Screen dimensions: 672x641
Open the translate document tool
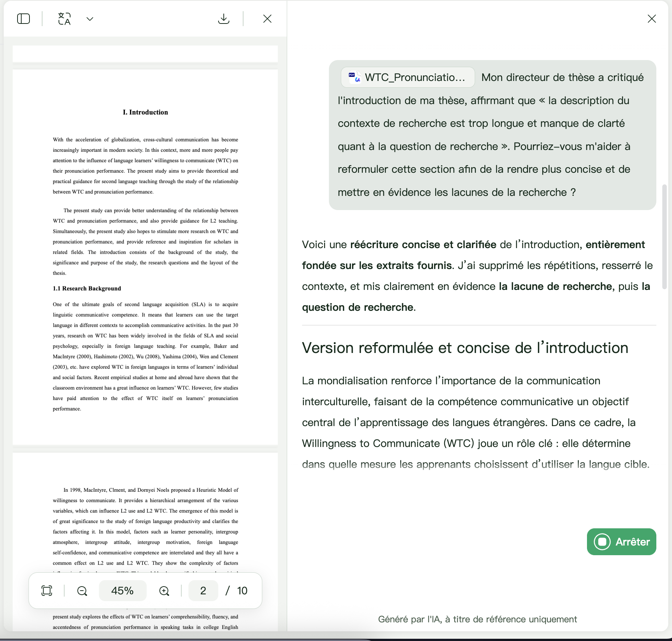click(x=64, y=19)
